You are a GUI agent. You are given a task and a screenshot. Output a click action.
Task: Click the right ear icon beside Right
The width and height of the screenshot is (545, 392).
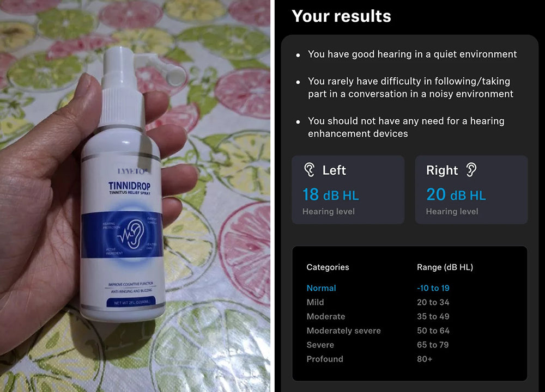471,170
